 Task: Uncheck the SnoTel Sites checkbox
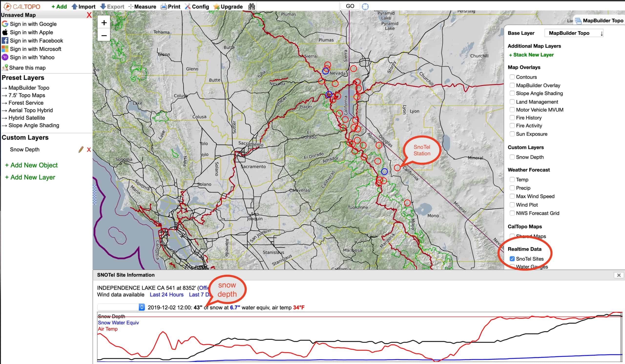[512, 259]
